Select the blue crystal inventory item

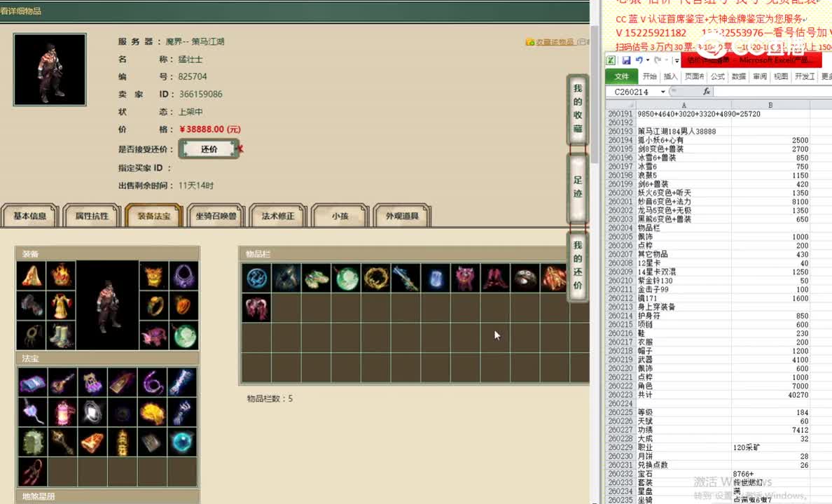(x=436, y=278)
